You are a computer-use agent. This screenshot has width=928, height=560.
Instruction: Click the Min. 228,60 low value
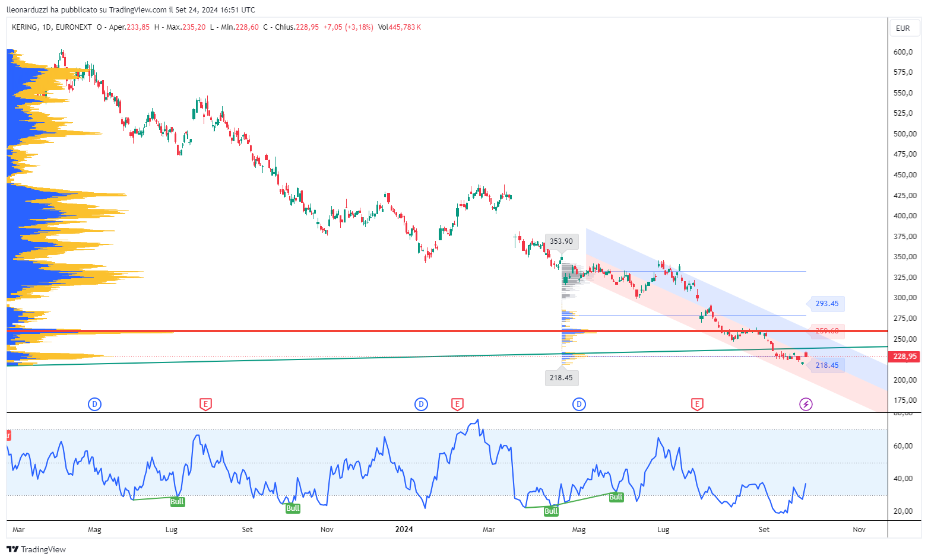(240, 27)
